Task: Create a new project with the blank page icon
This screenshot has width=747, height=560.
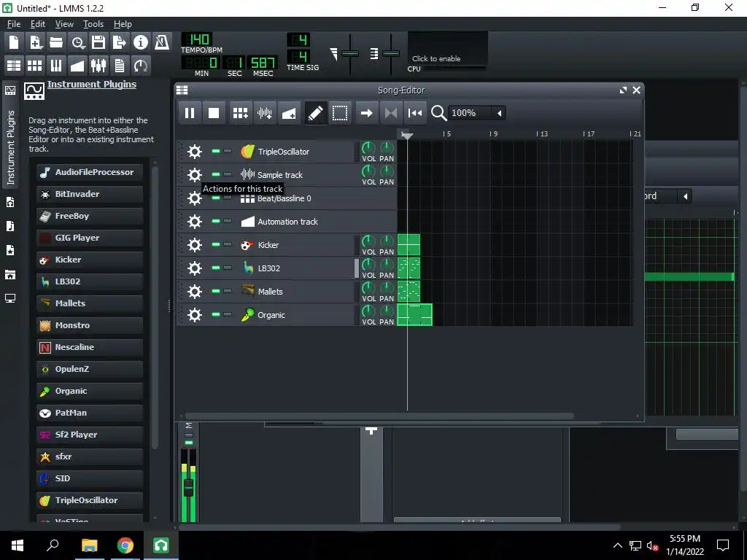Action: (x=14, y=42)
